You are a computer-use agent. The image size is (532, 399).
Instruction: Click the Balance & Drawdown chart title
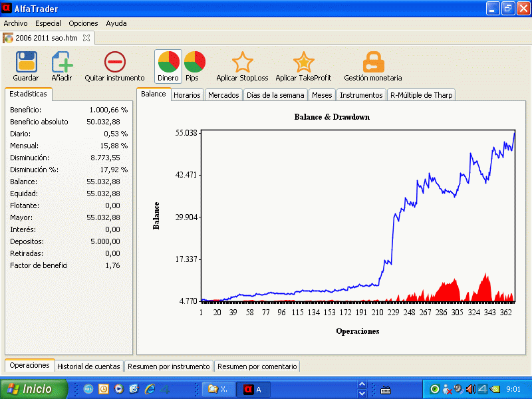click(x=332, y=117)
